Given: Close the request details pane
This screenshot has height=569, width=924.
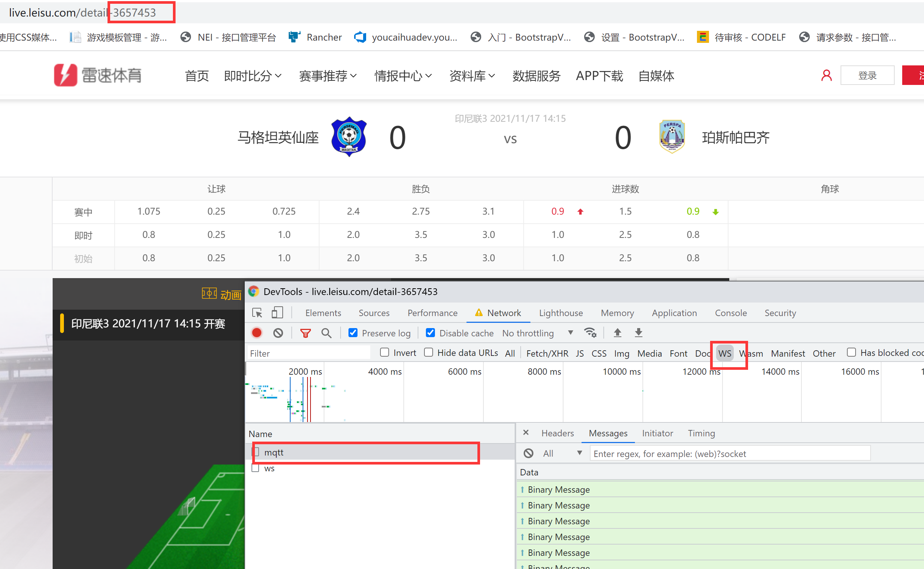Looking at the screenshot, I should [526, 433].
